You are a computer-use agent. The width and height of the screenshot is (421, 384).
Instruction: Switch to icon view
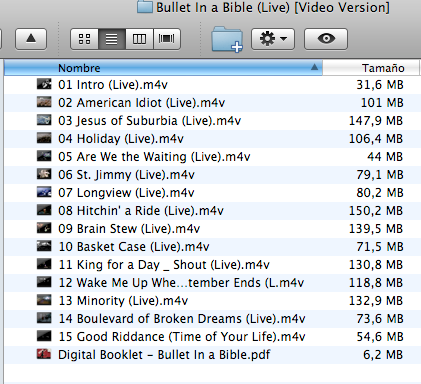(x=84, y=39)
